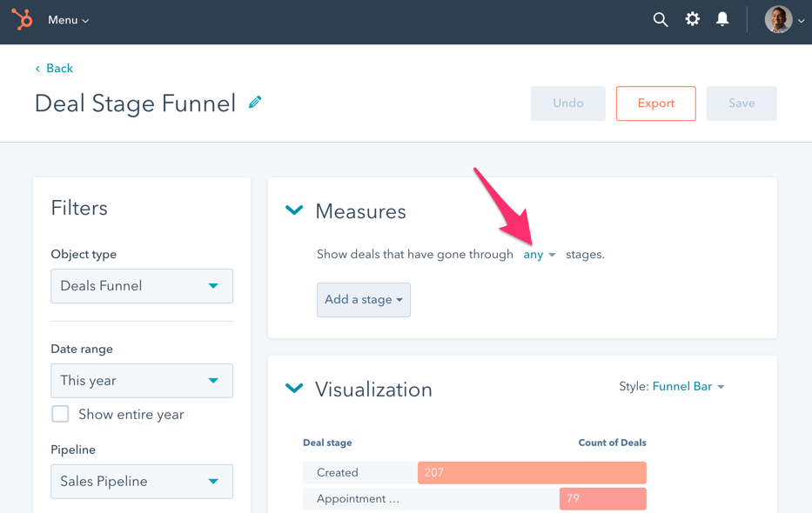Open the Menu in the top bar
This screenshot has width=812, height=513.
(67, 19)
